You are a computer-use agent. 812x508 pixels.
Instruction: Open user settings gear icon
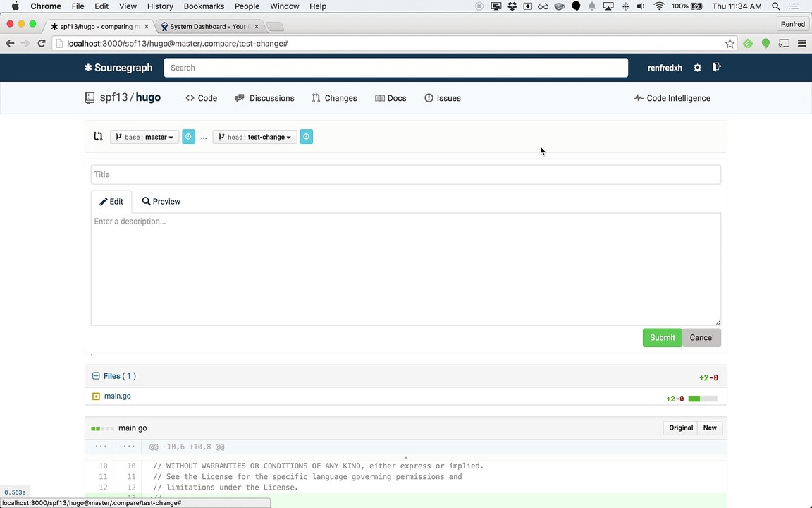pos(698,68)
